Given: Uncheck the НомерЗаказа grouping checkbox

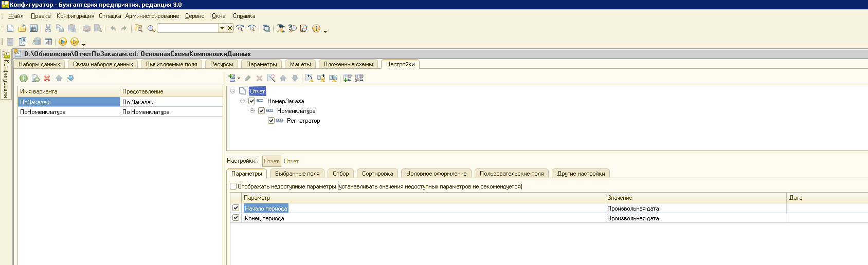Looking at the screenshot, I should click(x=251, y=101).
